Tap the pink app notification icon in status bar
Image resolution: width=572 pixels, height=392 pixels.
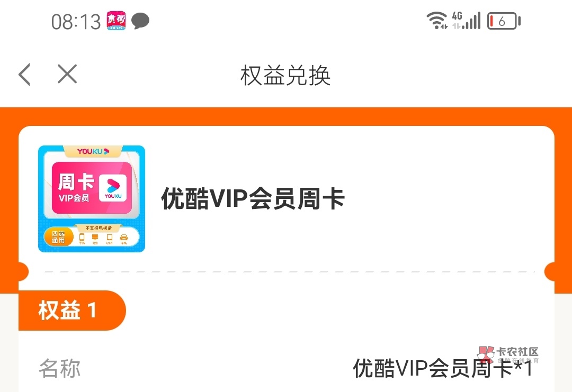click(116, 21)
